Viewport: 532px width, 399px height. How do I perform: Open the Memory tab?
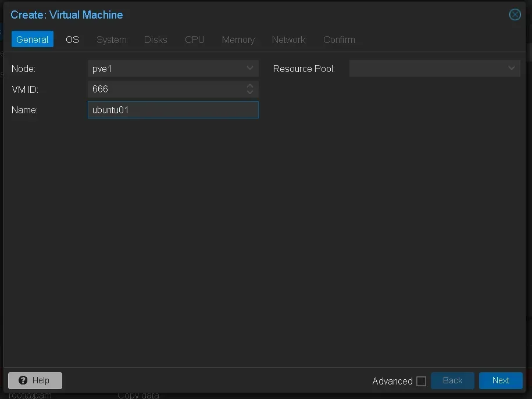tap(238, 39)
